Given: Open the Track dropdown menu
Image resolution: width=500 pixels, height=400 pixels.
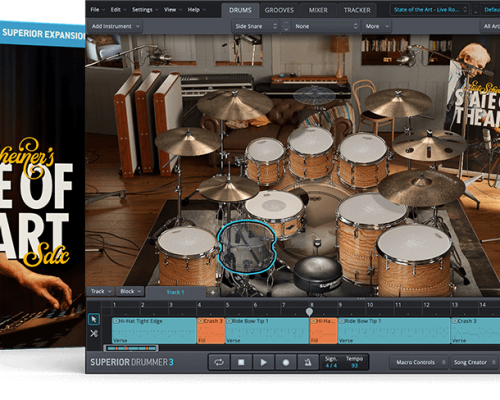Looking at the screenshot, I should click(101, 291).
